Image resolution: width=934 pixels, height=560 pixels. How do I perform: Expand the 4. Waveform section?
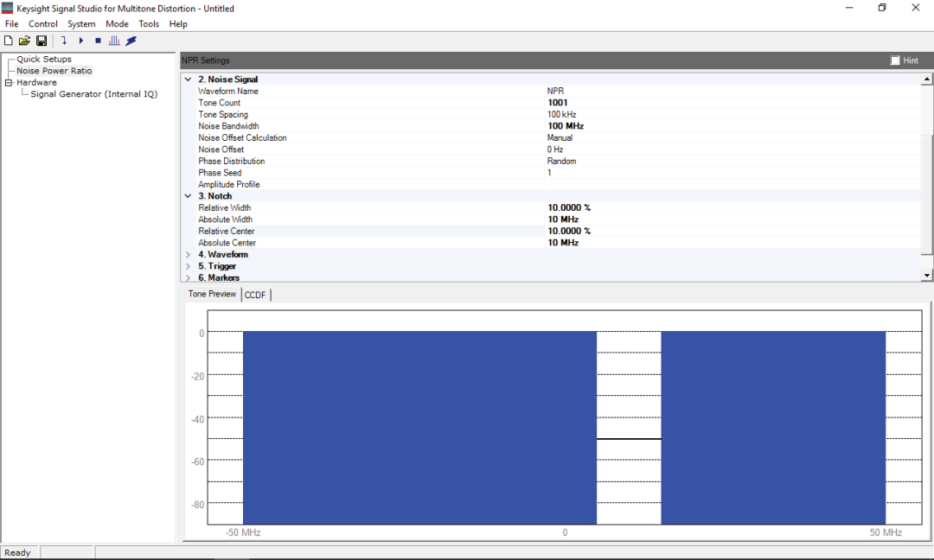[189, 255]
